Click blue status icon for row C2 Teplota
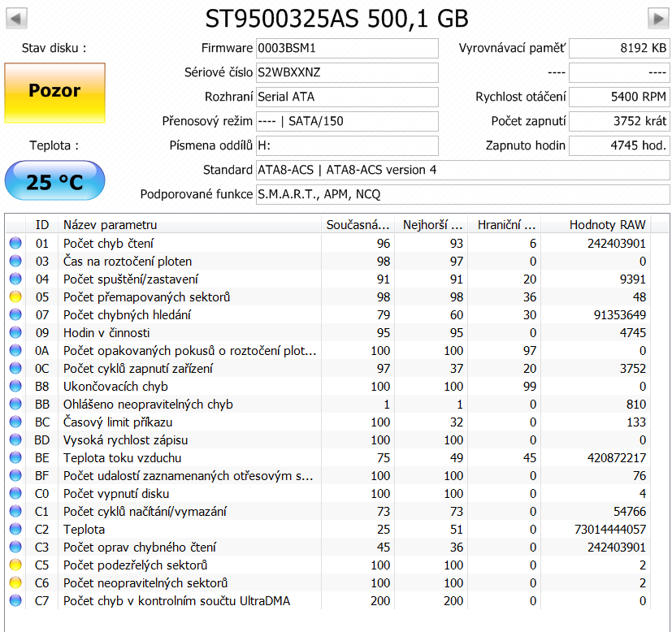The width and height of the screenshot is (672, 632). click(x=15, y=529)
